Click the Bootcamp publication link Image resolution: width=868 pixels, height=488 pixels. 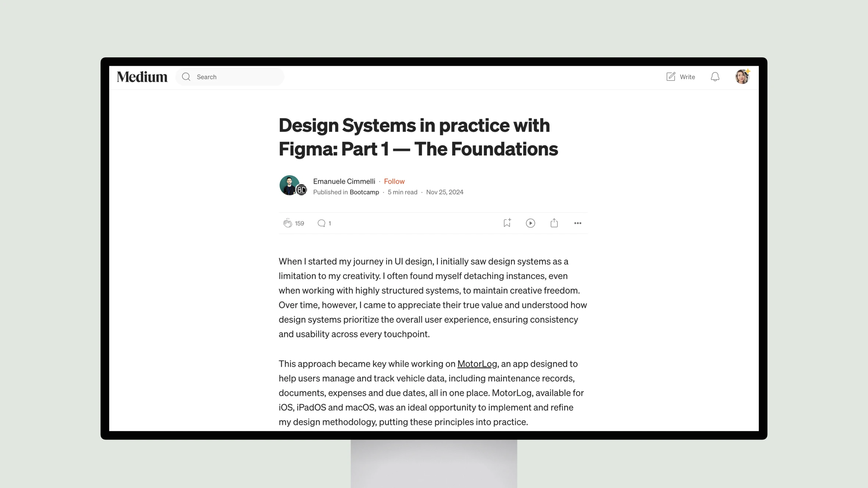click(364, 192)
